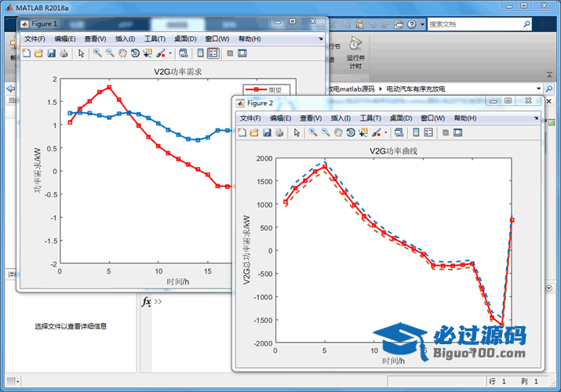Click the MATLAB help question mark icon
This screenshot has height=392, width=561.
click(x=412, y=24)
